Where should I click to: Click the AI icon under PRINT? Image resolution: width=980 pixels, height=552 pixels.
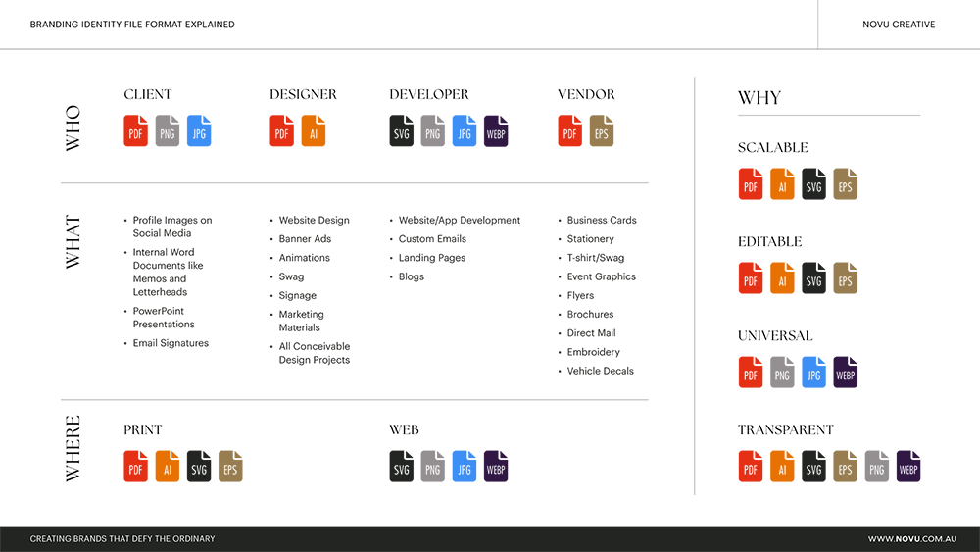click(x=168, y=467)
